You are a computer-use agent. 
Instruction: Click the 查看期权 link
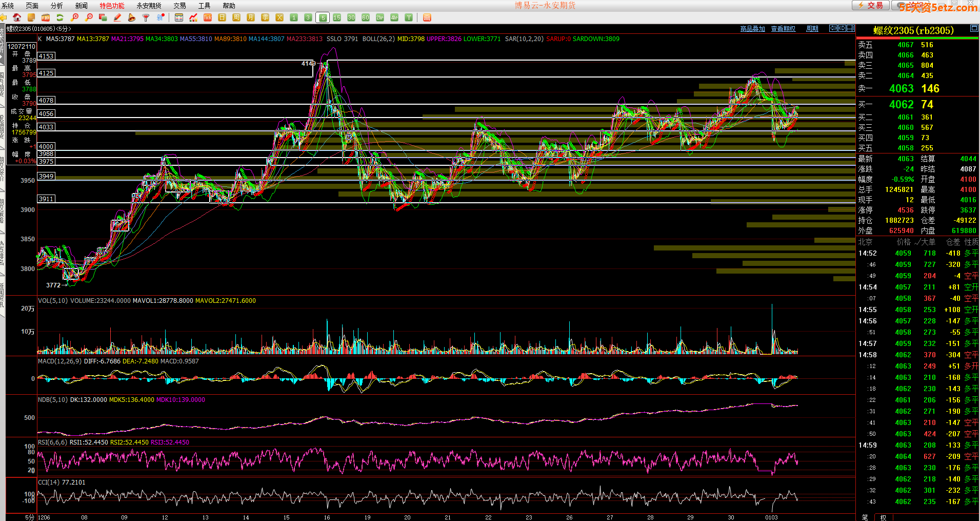[x=783, y=29]
